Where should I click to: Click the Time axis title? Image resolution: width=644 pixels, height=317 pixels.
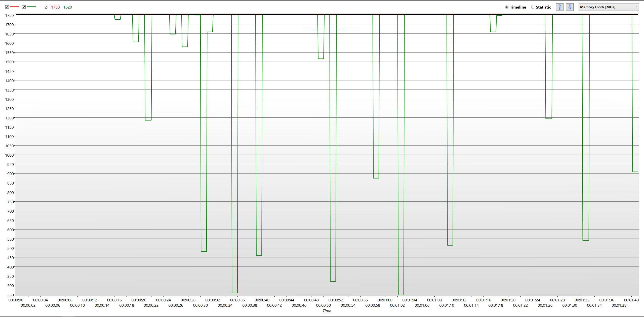[327, 311]
